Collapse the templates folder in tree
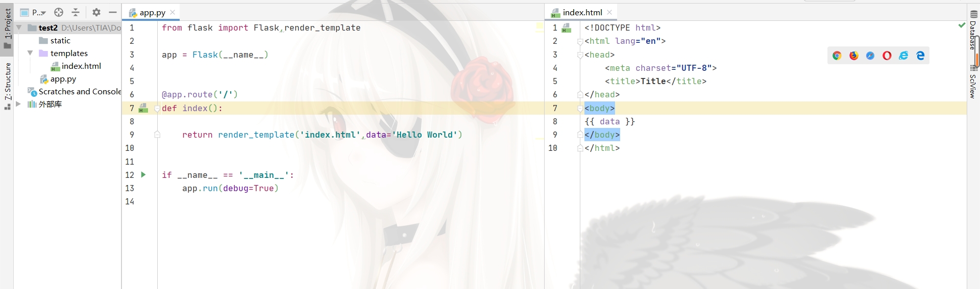The image size is (980, 289). tap(30, 53)
